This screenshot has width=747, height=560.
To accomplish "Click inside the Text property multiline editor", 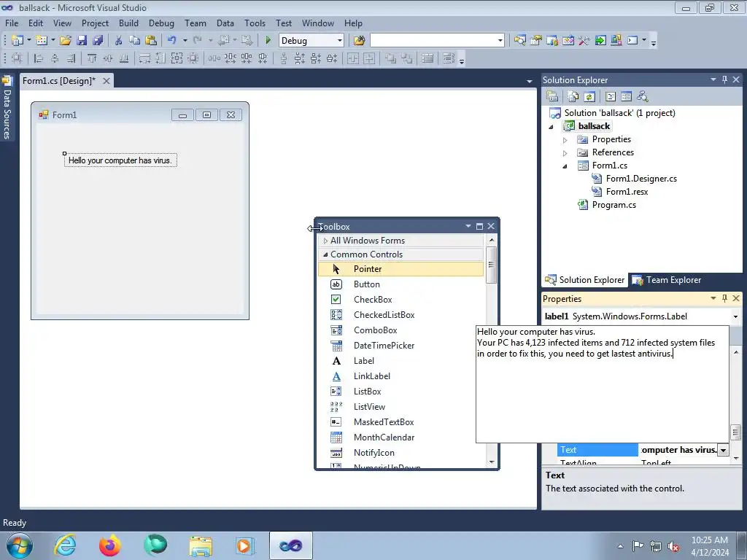I will pos(602,384).
